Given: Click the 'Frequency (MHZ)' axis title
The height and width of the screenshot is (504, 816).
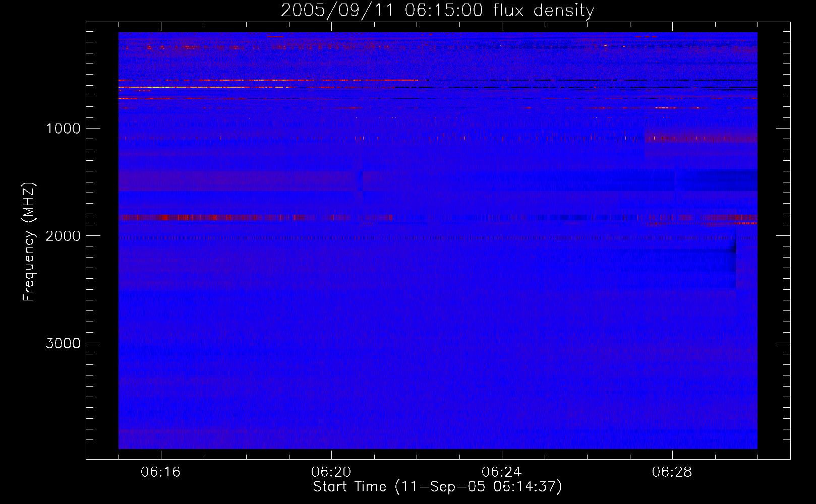Looking at the screenshot, I should [29, 242].
